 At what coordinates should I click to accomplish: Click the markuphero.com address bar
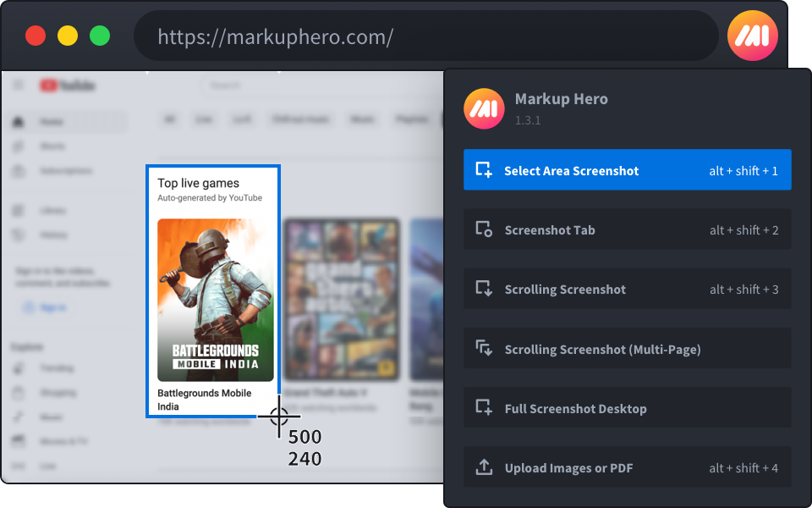coord(425,36)
